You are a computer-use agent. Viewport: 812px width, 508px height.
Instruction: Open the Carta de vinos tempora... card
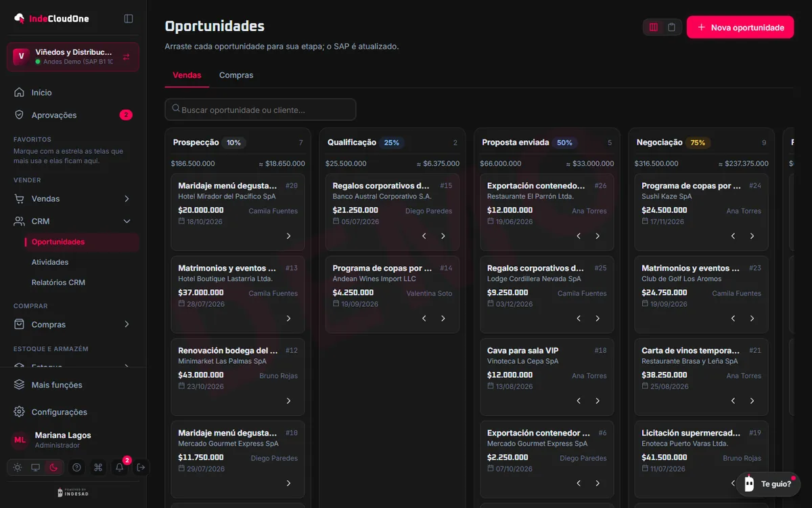(701, 377)
